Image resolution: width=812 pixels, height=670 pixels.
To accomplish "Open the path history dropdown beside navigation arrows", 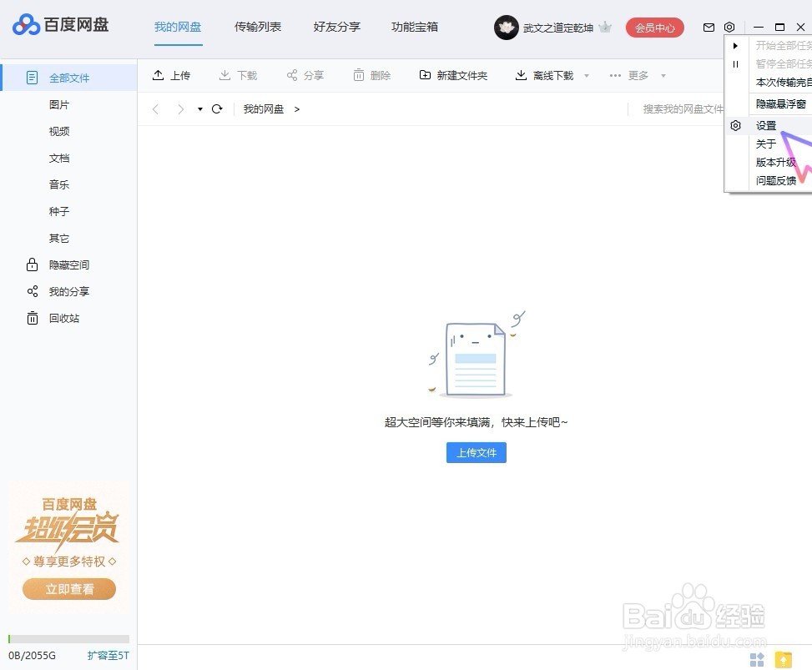I will click(199, 108).
